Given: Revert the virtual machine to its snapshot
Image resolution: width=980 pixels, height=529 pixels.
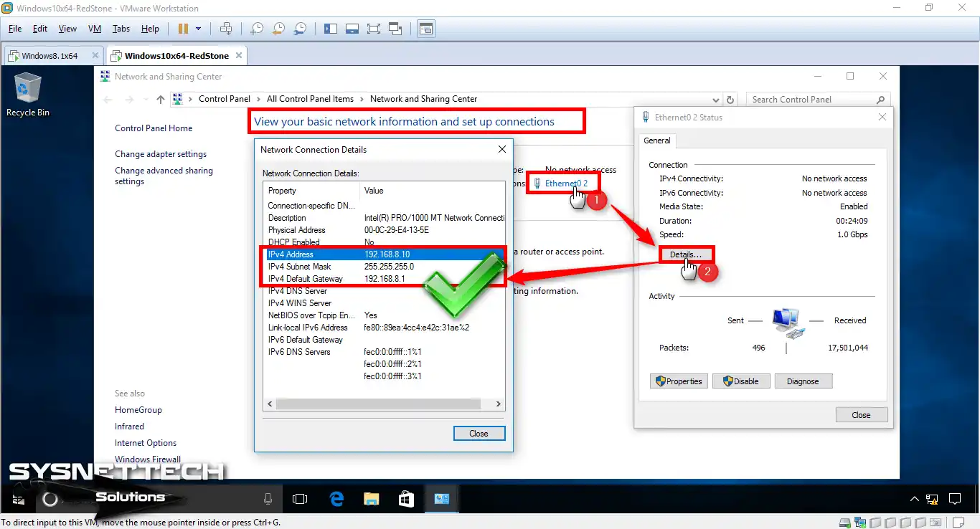Looking at the screenshot, I should coord(278,29).
